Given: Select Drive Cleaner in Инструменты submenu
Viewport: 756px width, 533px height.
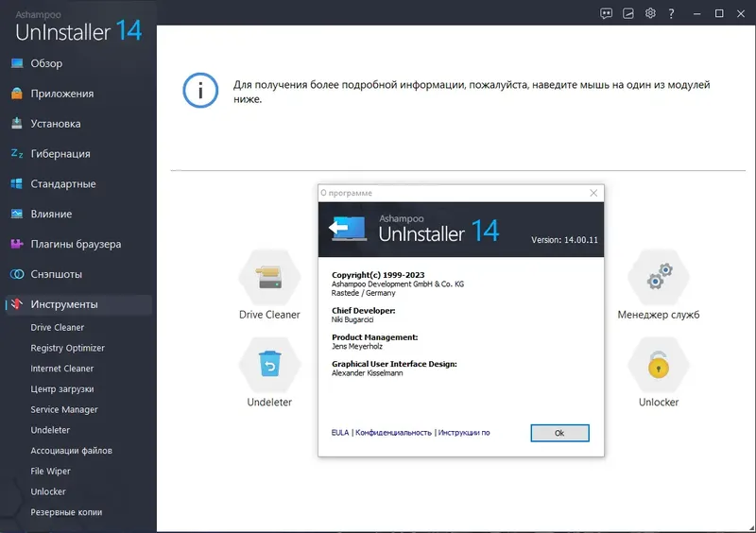Looking at the screenshot, I should (x=57, y=327).
